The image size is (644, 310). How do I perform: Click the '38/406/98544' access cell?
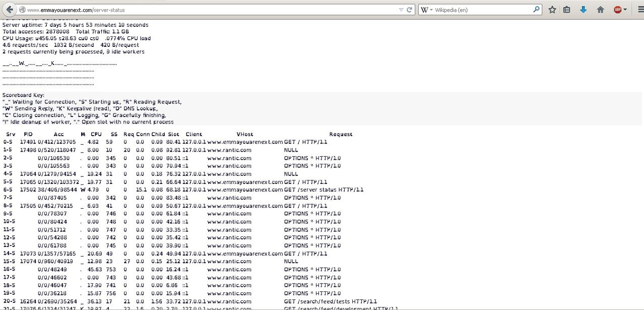tap(57, 190)
